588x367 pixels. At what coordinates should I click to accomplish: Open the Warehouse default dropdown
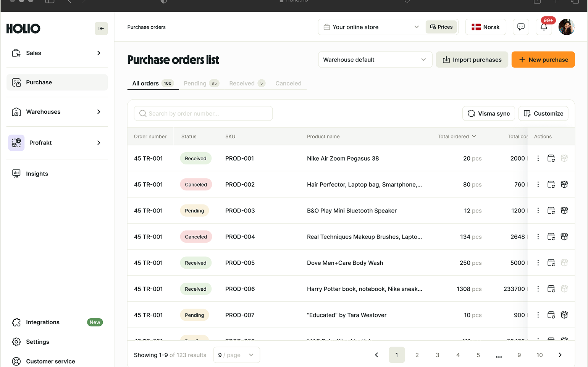375,60
